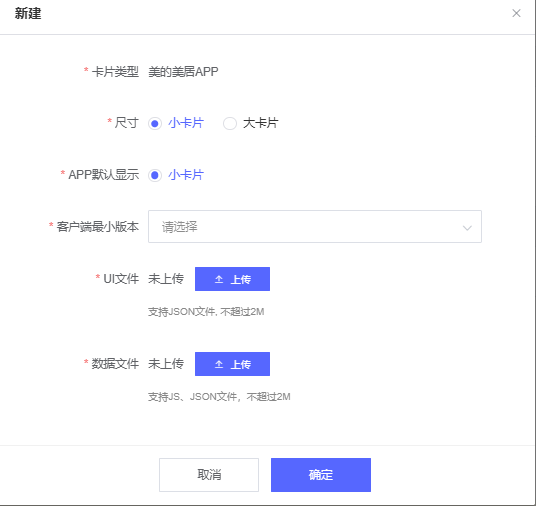Click upload arrow icon for 数据文件

click(219, 364)
